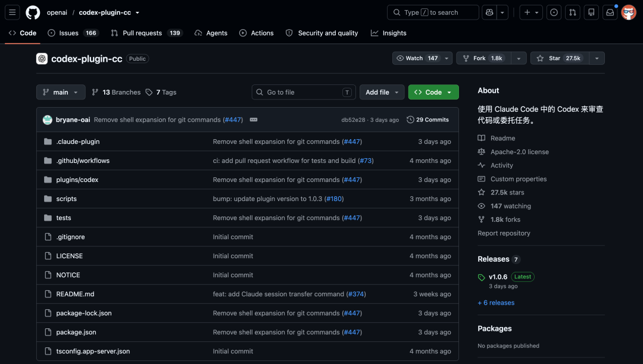This screenshot has width=643, height=364.
Task: Open the scripts folder
Action: click(x=67, y=199)
